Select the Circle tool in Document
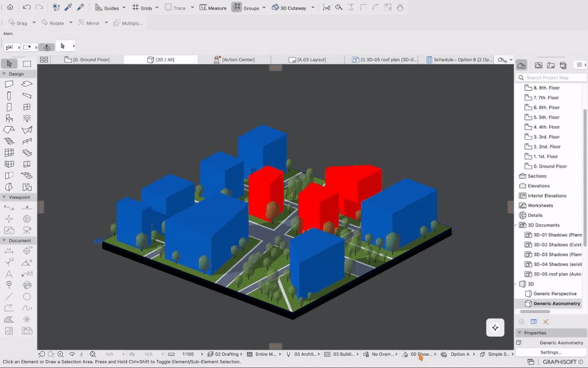588x368 pixels. (27, 297)
